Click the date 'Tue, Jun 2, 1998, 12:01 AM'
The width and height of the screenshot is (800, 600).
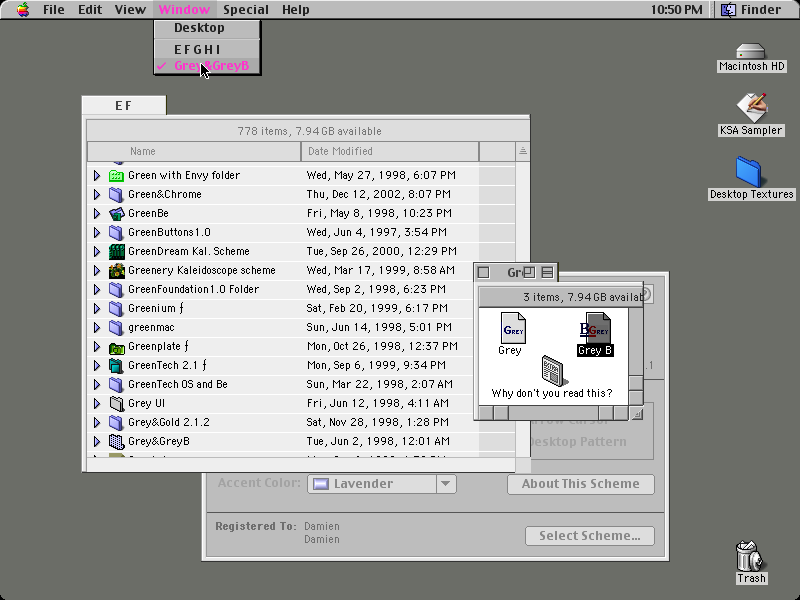[x=378, y=442]
